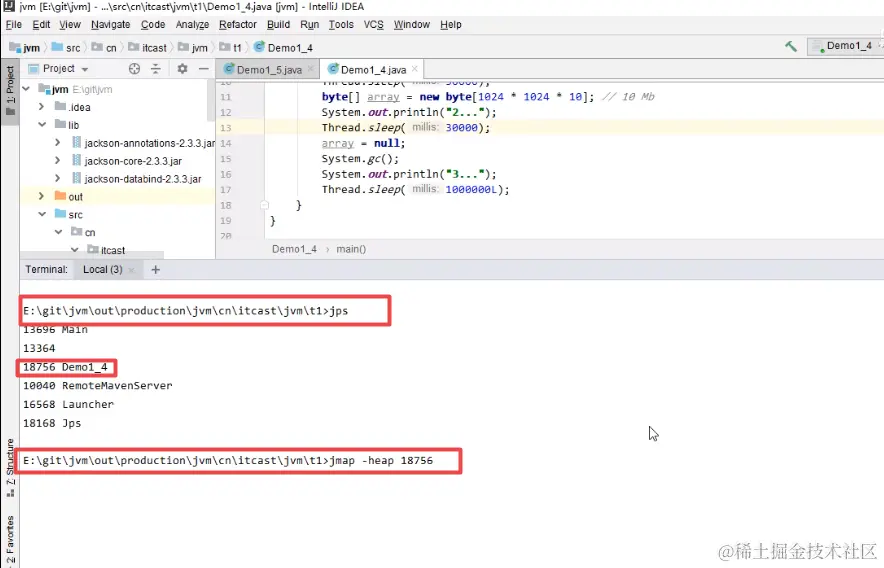The image size is (884, 568).
Task: Click the fold marker at line 18
Action: 264,205
